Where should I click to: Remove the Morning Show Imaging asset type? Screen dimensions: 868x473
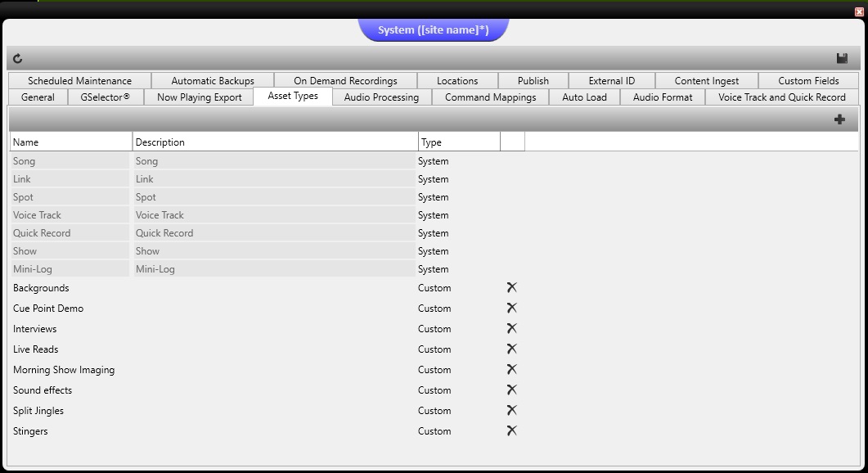tap(511, 370)
